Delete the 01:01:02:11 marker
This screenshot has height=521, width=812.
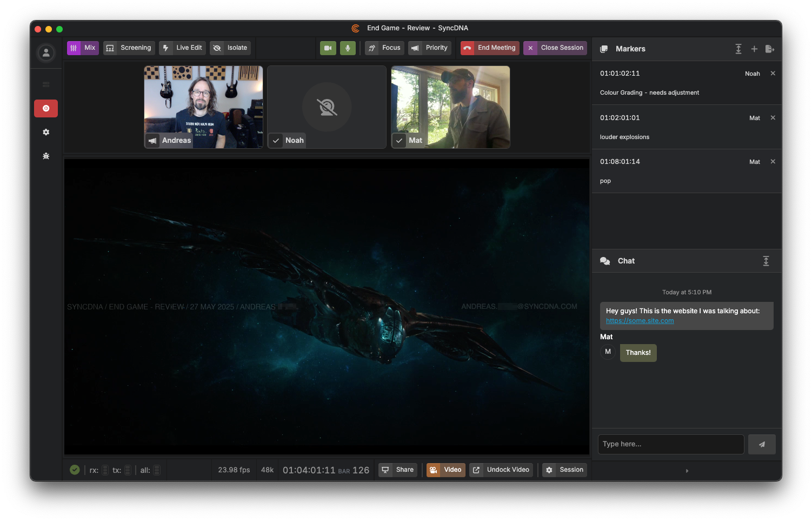pos(773,74)
